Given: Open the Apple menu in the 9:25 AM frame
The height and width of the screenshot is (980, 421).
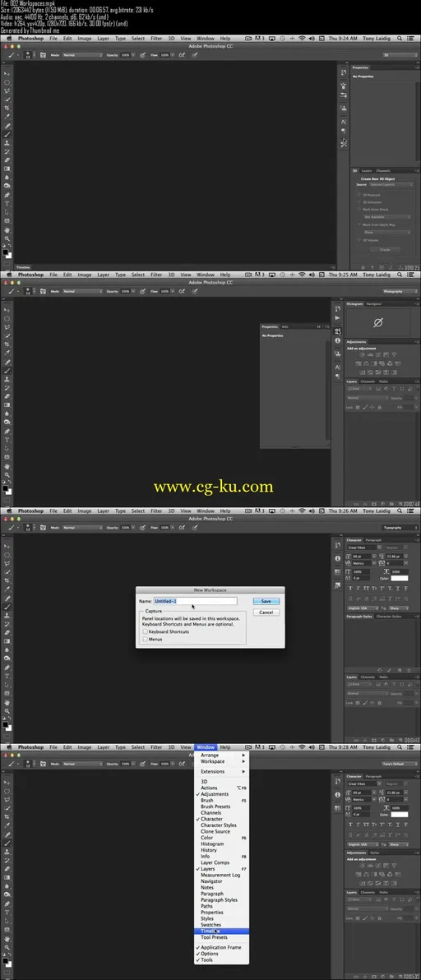Looking at the screenshot, I should (9, 275).
